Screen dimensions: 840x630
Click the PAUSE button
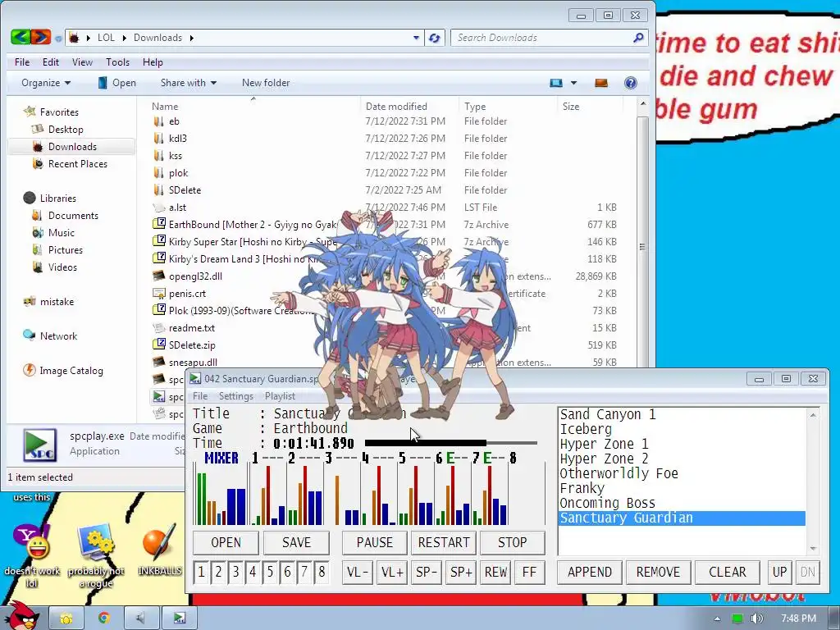point(374,543)
